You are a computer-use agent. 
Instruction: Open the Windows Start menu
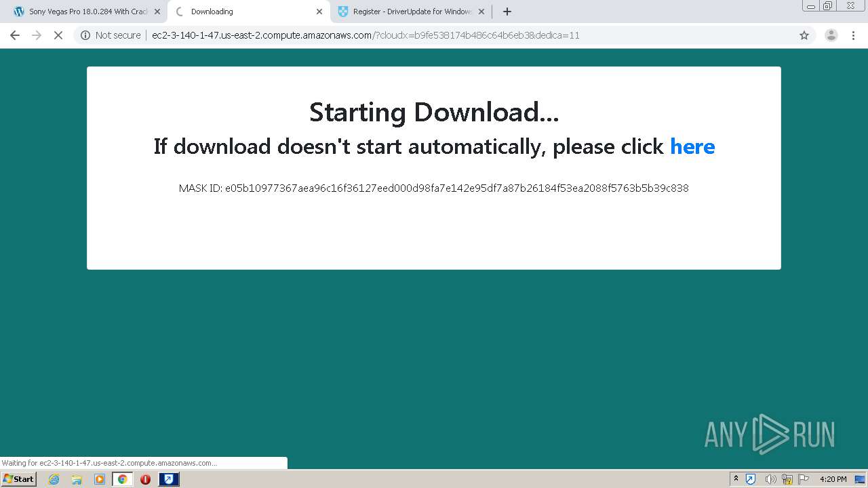point(18,479)
